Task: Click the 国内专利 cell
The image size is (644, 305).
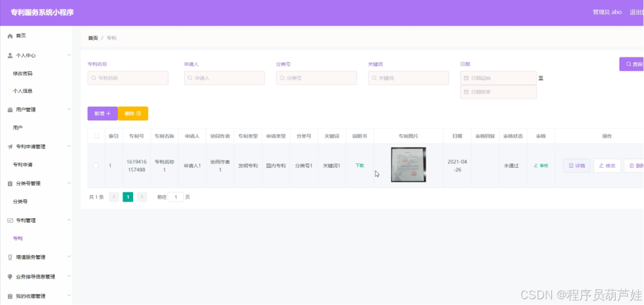Action: click(x=276, y=166)
